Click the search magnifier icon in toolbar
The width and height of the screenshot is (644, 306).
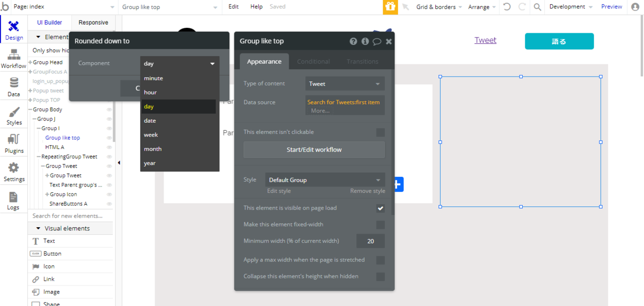(x=537, y=7)
